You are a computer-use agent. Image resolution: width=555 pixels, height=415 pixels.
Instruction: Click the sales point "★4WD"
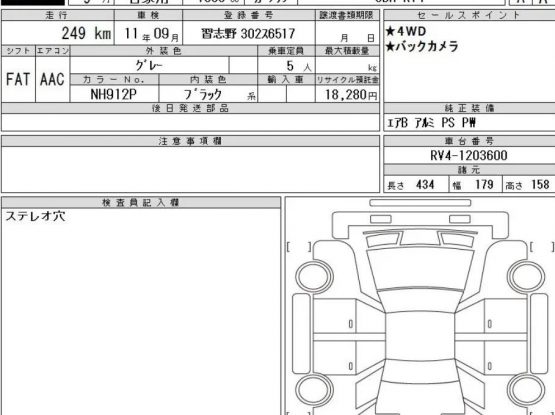406,31
